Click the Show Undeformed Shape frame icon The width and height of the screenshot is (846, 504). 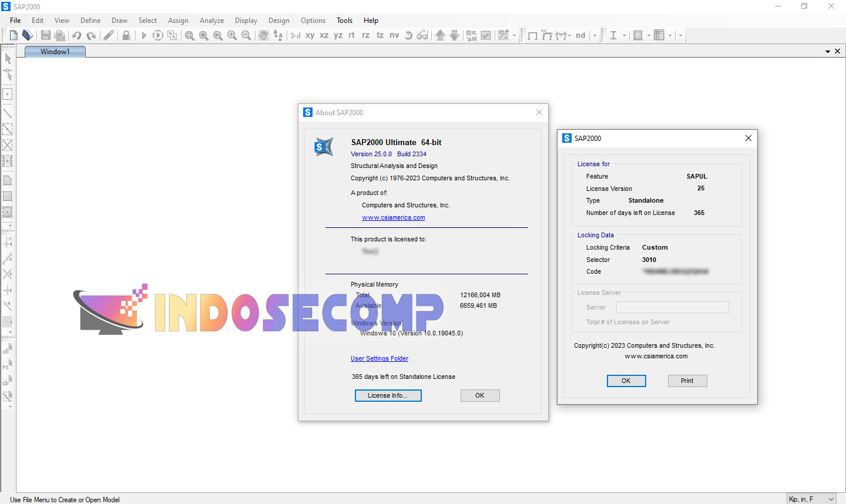tap(532, 35)
